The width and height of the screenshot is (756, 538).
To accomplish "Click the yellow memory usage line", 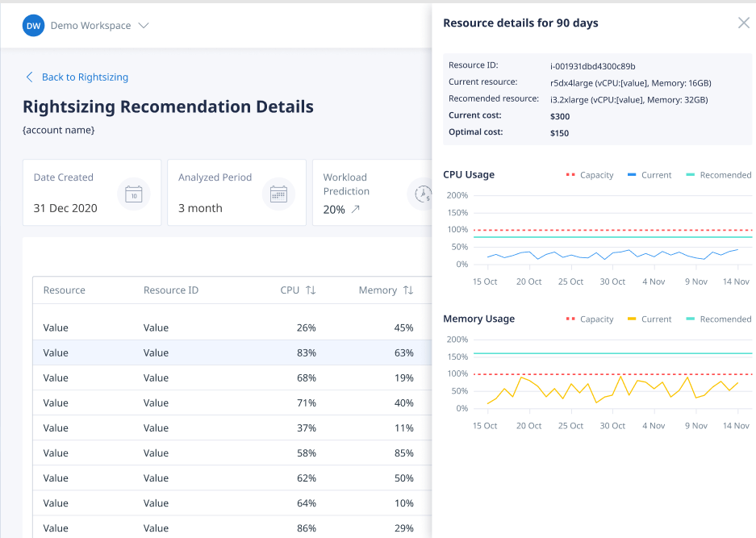I will 613,390.
